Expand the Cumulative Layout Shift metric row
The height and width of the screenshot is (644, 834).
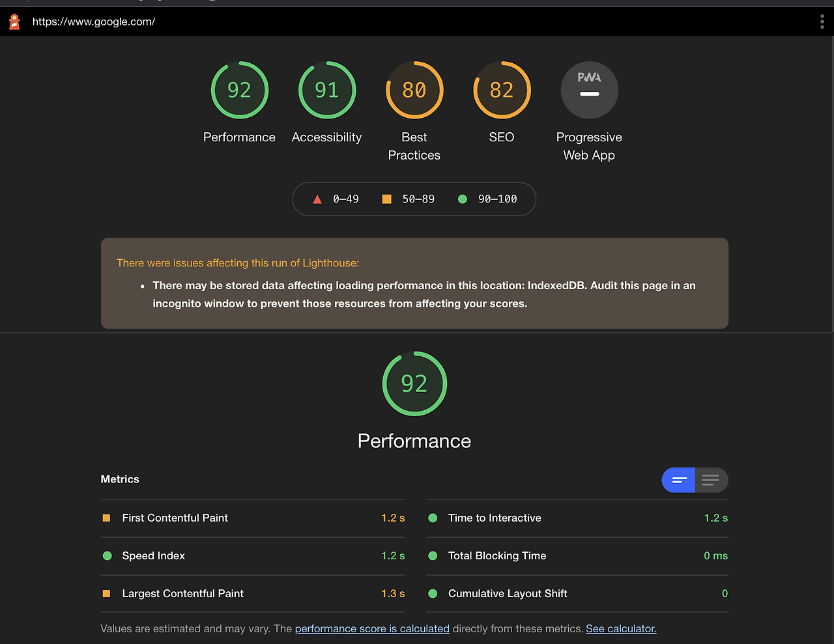coord(577,594)
